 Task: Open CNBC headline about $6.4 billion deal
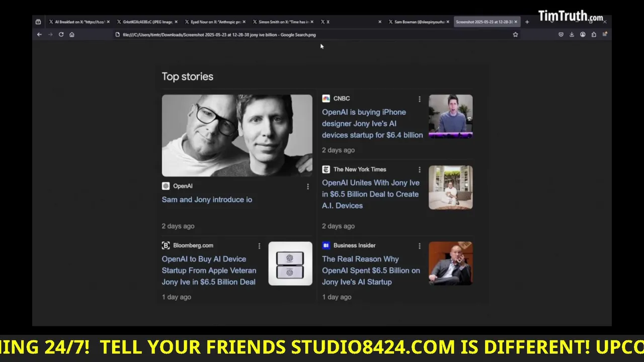(x=372, y=124)
